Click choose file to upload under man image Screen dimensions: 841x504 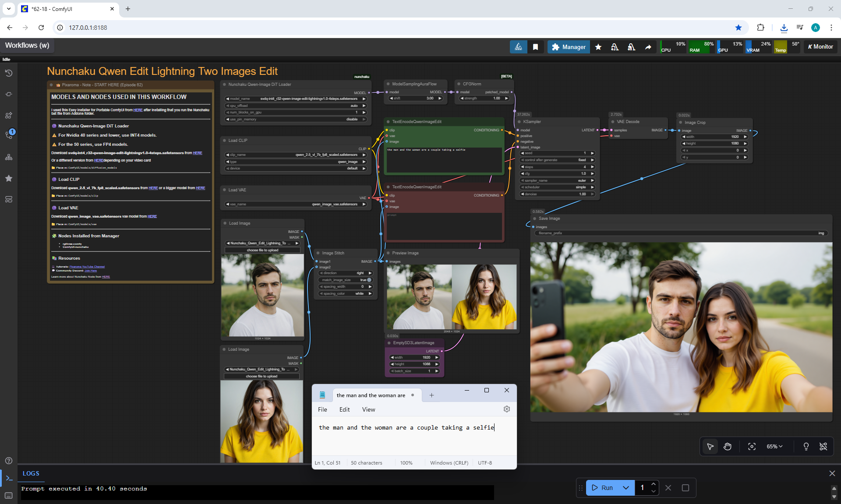pos(262,250)
